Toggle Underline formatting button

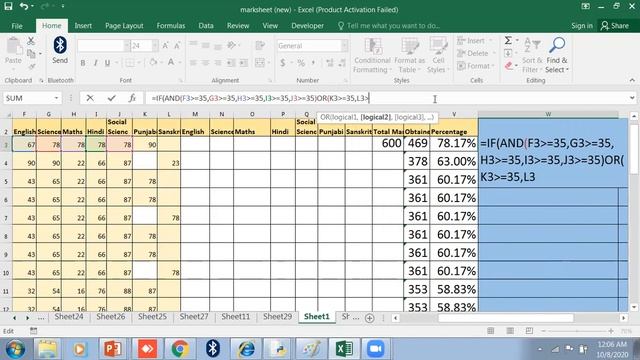[x=107, y=63]
